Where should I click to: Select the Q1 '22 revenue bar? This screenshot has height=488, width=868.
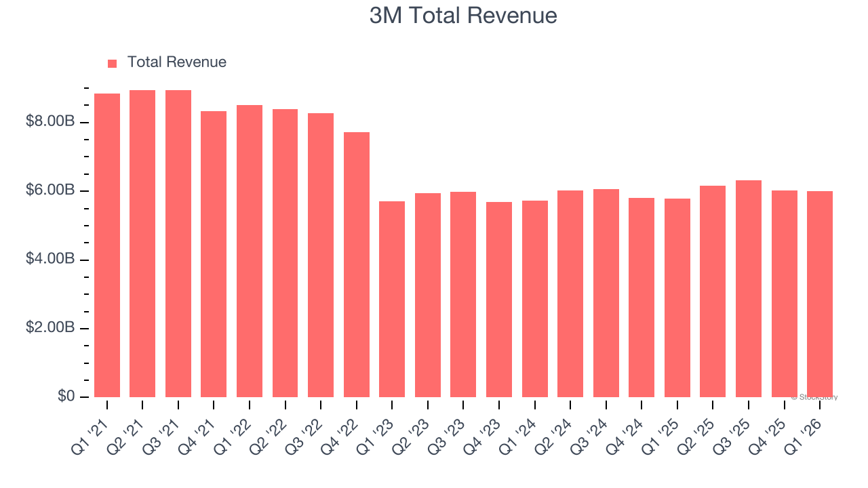point(250,251)
